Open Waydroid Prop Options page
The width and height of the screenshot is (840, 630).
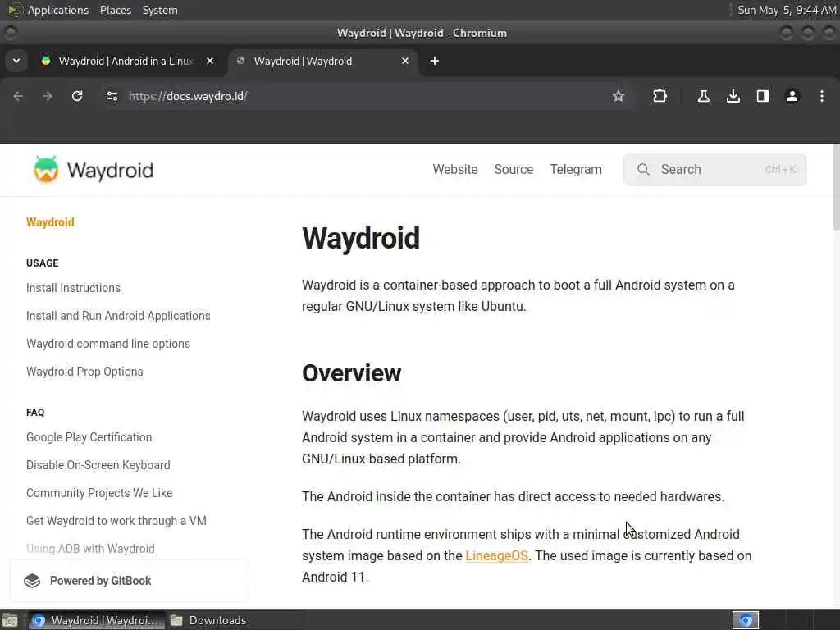84,372
